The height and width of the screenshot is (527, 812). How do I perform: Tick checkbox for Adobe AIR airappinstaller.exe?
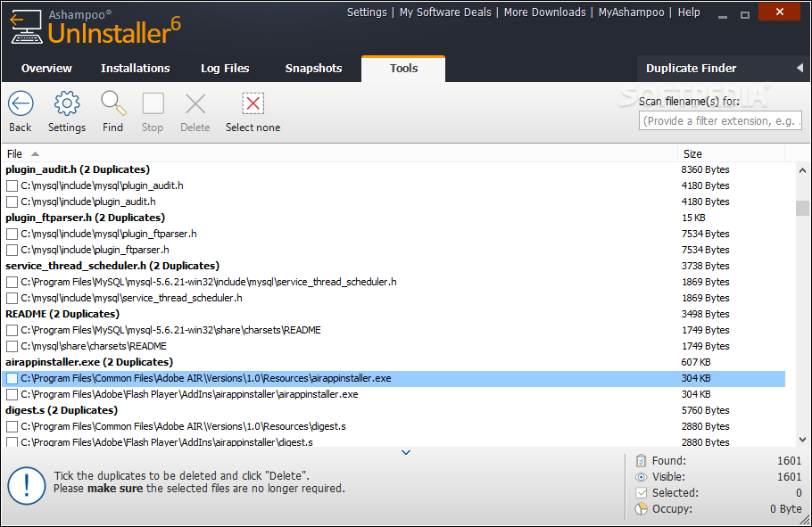(12, 378)
